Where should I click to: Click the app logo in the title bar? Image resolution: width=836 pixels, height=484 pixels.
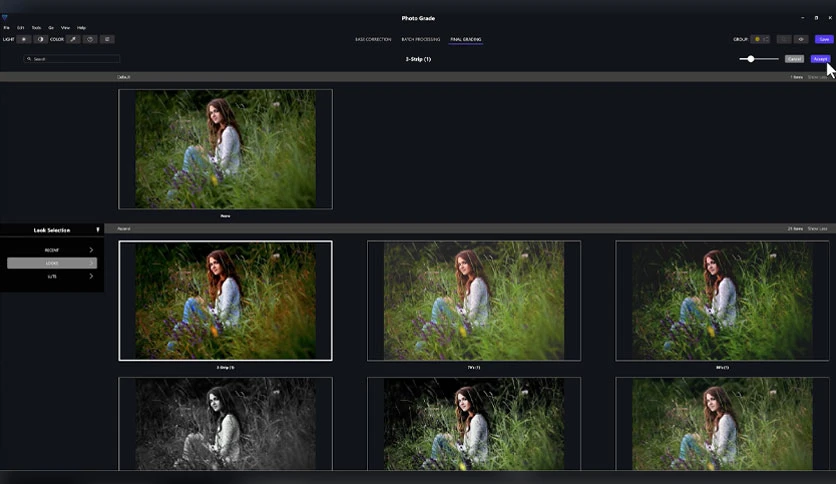pos(5,18)
